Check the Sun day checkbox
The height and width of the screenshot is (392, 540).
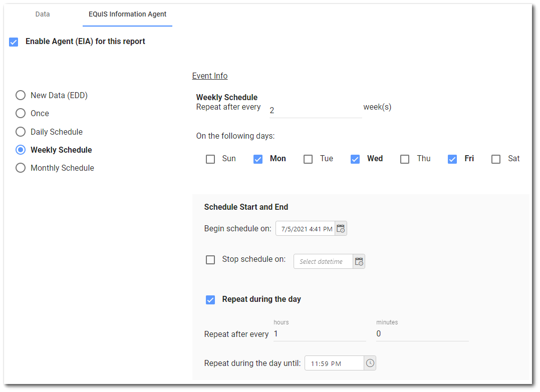(x=211, y=159)
